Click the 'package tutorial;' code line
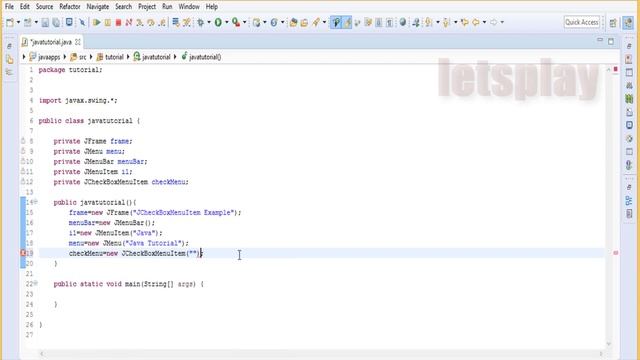This screenshot has width=640, height=360. (70, 70)
